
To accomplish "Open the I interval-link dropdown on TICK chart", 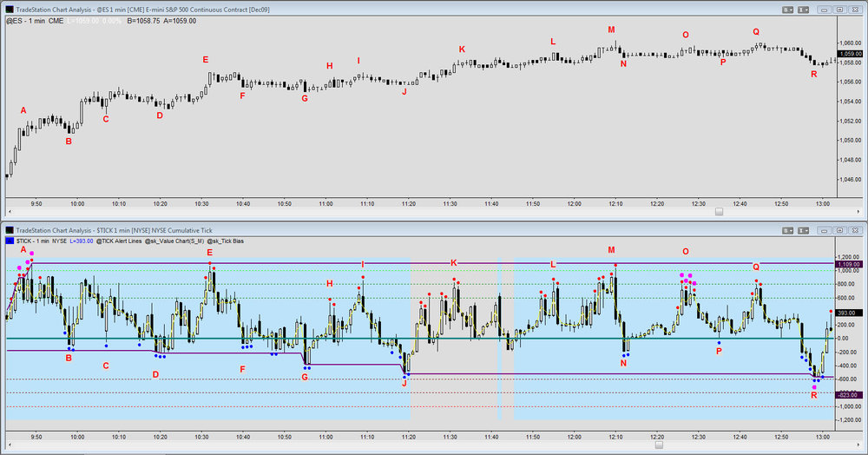I will coord(803,230).
